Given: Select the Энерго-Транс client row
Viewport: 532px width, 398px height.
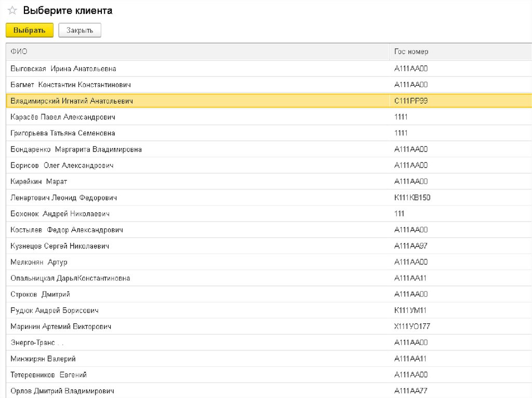Looking at the screenshot, I should click(36, 342).
